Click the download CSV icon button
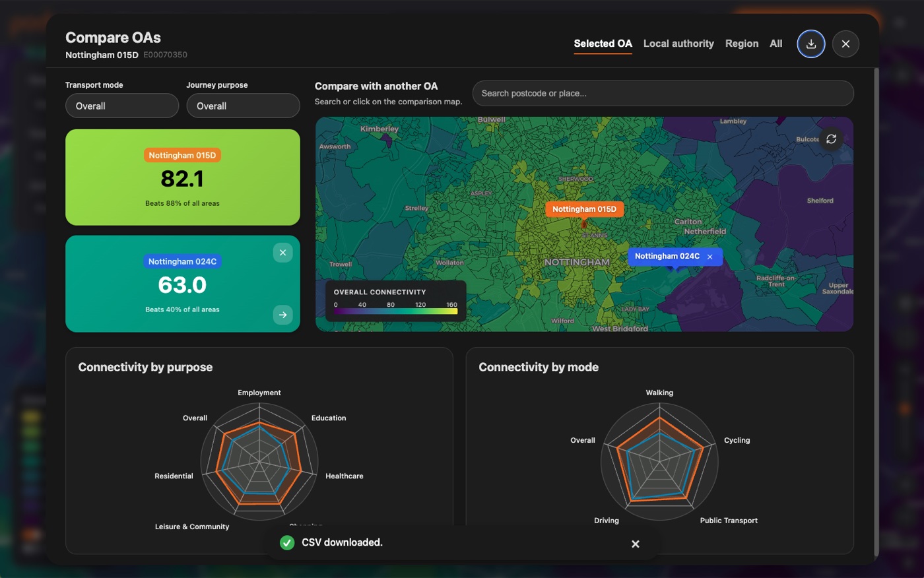 point(811,44)
